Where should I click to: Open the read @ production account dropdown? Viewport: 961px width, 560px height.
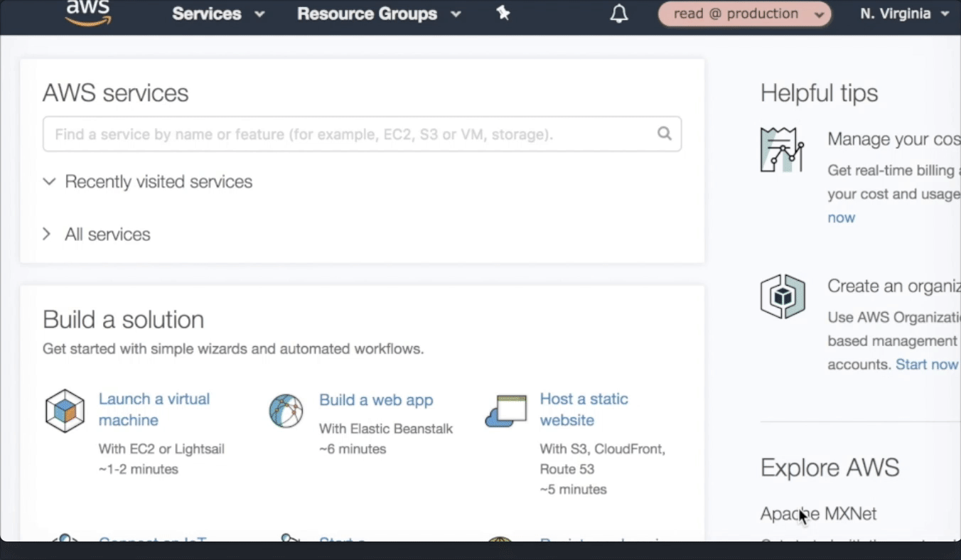pos(745,14)
